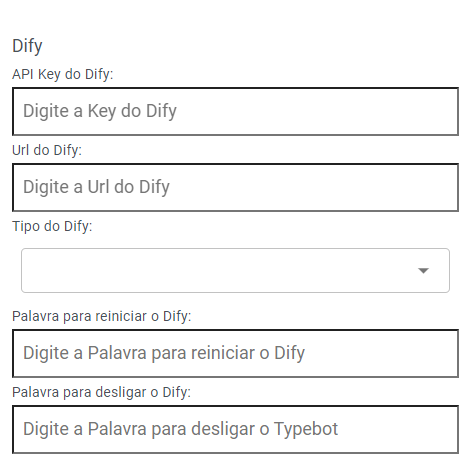Click the 'Tipo do Dify:' label

(52, 226)
